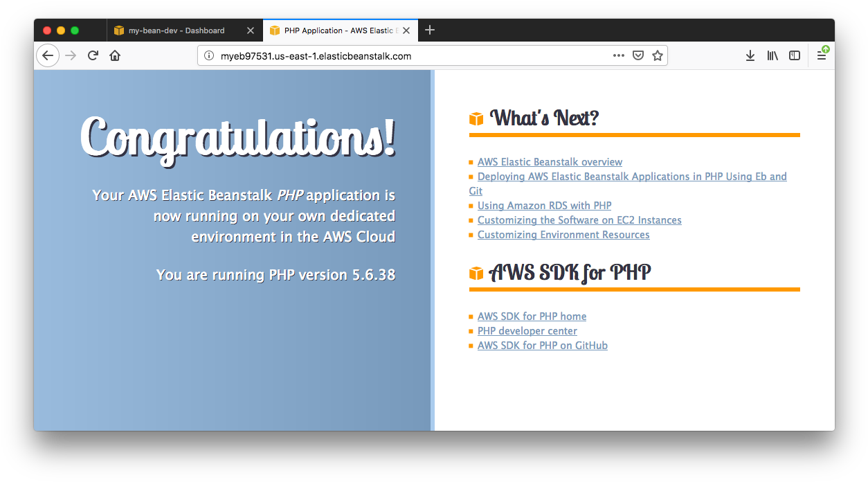The image size is (868, 482).
Task: Open the Firefox hamburger menu
Action: (822, 55)
